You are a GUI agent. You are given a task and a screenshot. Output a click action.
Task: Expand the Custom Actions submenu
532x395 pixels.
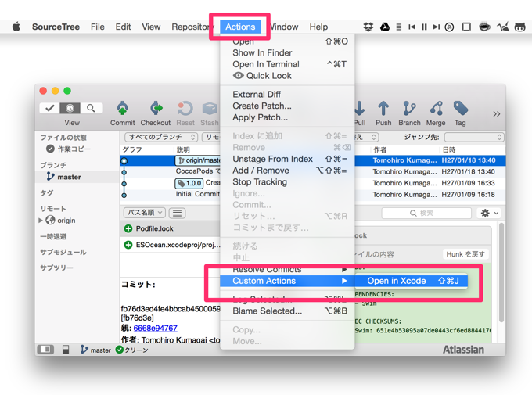(287, 281)
